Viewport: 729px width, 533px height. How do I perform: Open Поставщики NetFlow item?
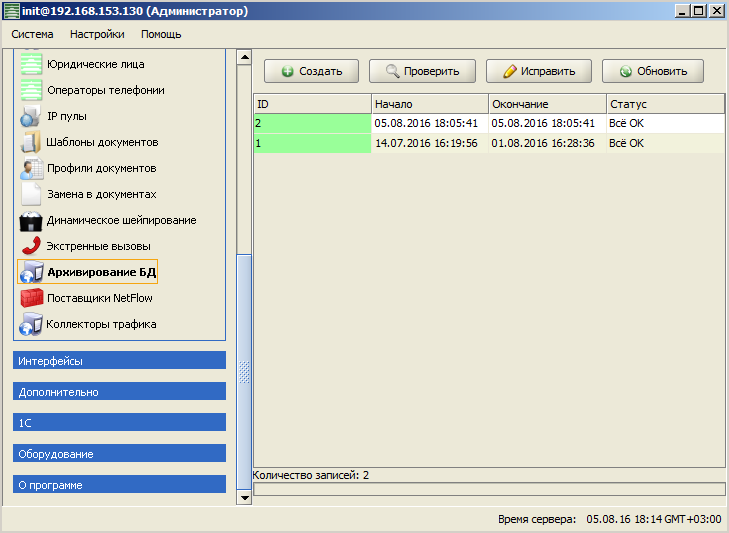99,298
